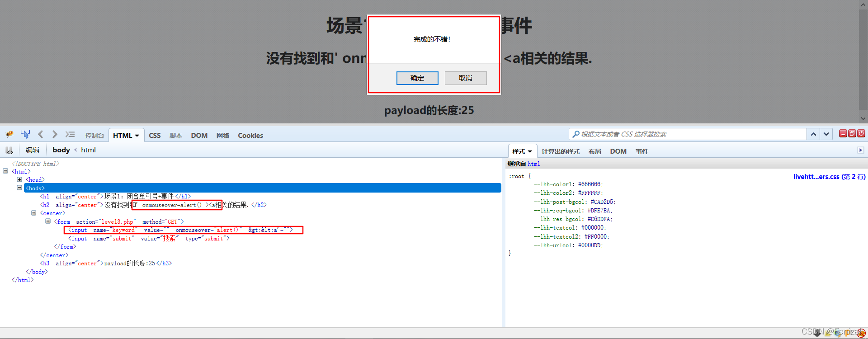Expand the side panel arrow icon
Image resolution: width=868 pixels, height=339 pixels.
tap(861, 150)
